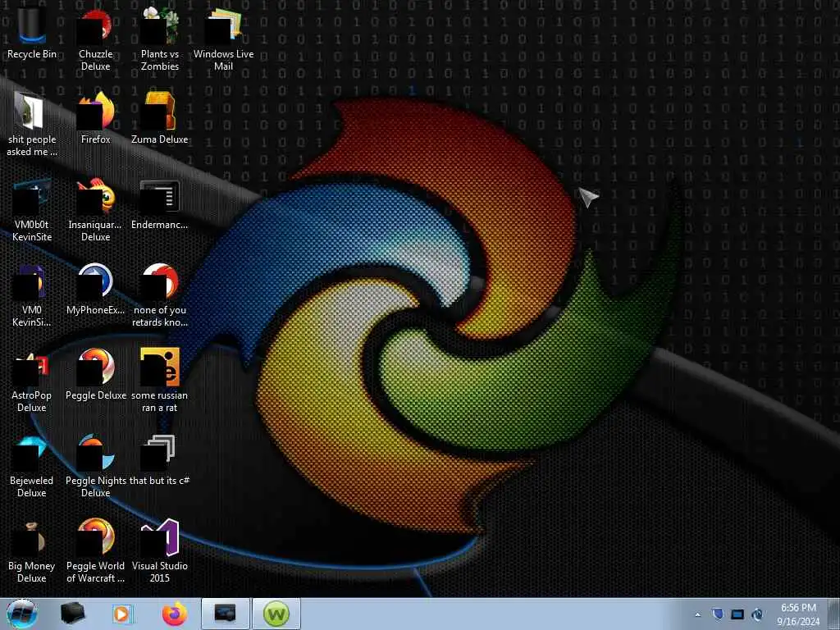Launch Windows Media Player from the taskbar
Image resolution: width=840 pixels, height=630 pixels.
(x=122, y=614)
